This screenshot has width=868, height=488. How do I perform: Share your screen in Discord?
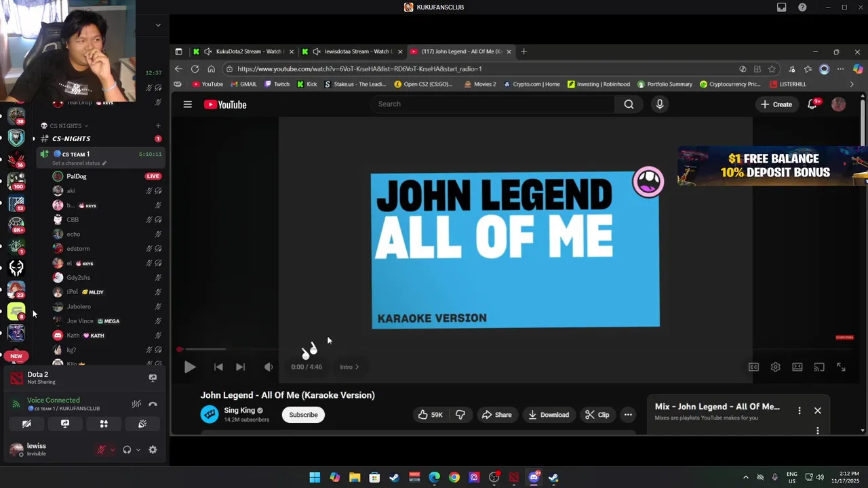pyautogui.click(x=65, y=424)
